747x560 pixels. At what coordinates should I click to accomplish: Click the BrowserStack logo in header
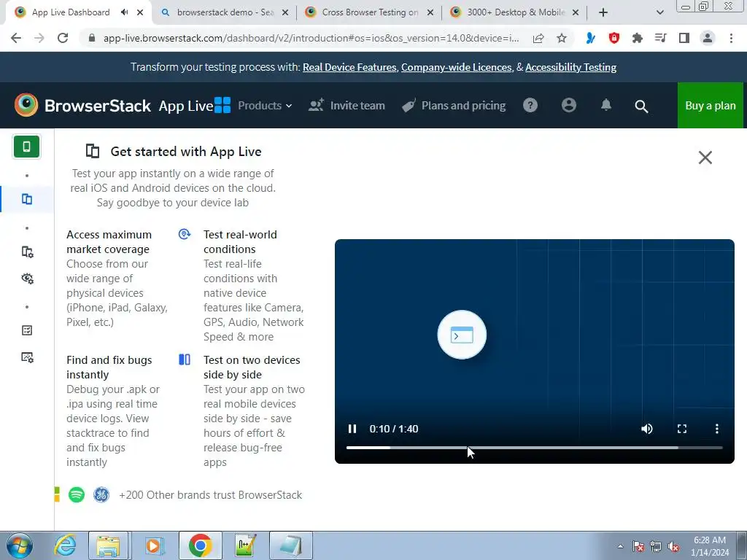(x=82, y=105)
